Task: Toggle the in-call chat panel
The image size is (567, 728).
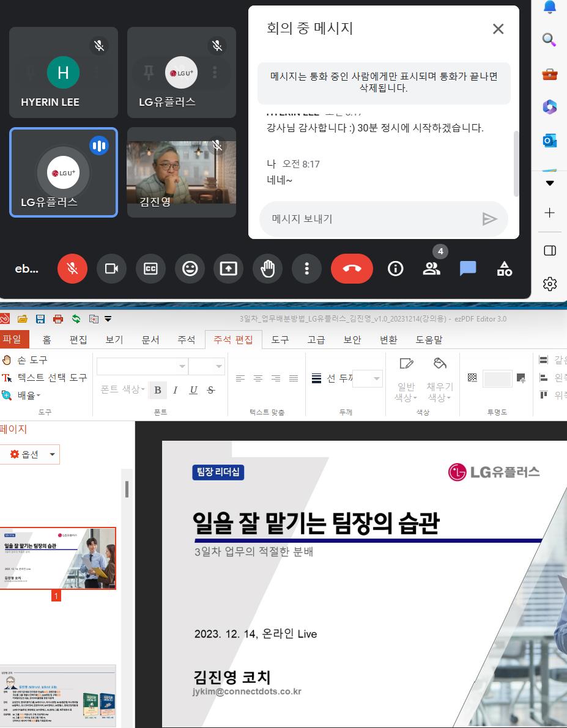Action: [467, 268]
